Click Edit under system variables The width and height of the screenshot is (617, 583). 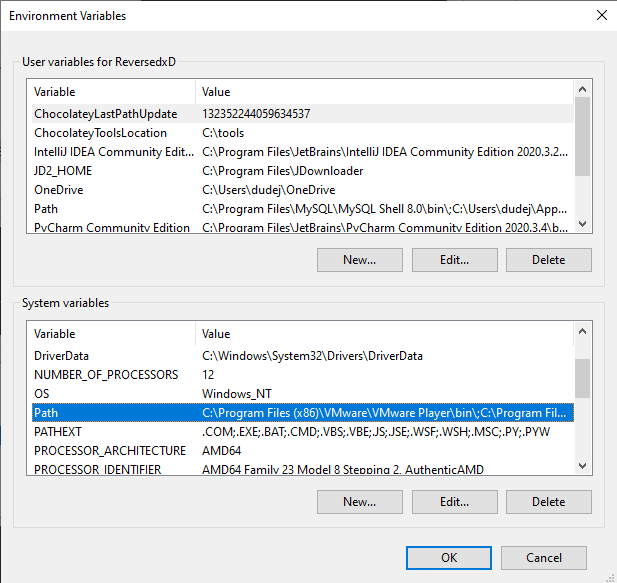[x=454, y=502]
